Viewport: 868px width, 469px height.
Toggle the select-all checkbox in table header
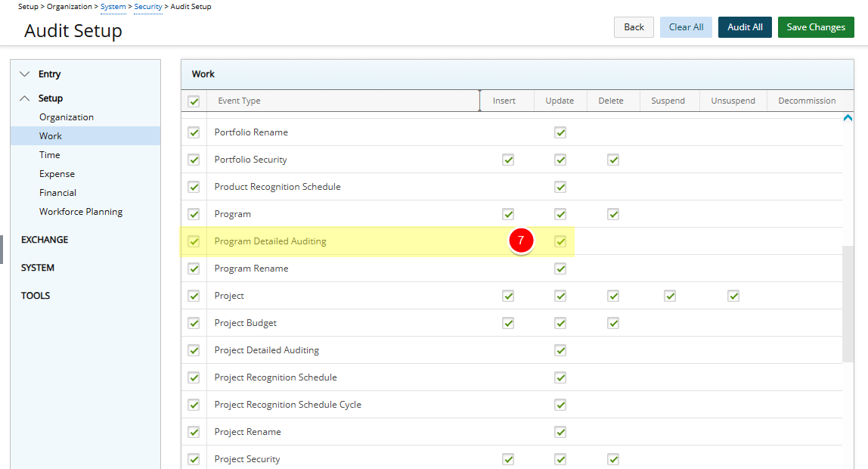(x=194, y=101)
